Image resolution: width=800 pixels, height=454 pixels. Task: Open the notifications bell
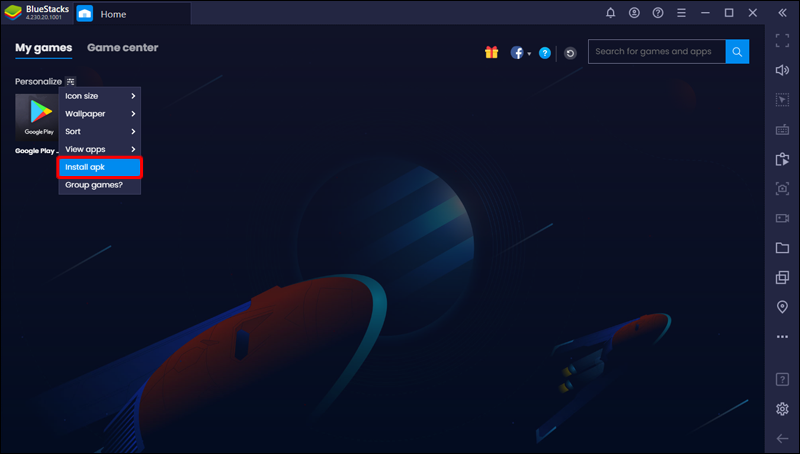pos(610,13)
